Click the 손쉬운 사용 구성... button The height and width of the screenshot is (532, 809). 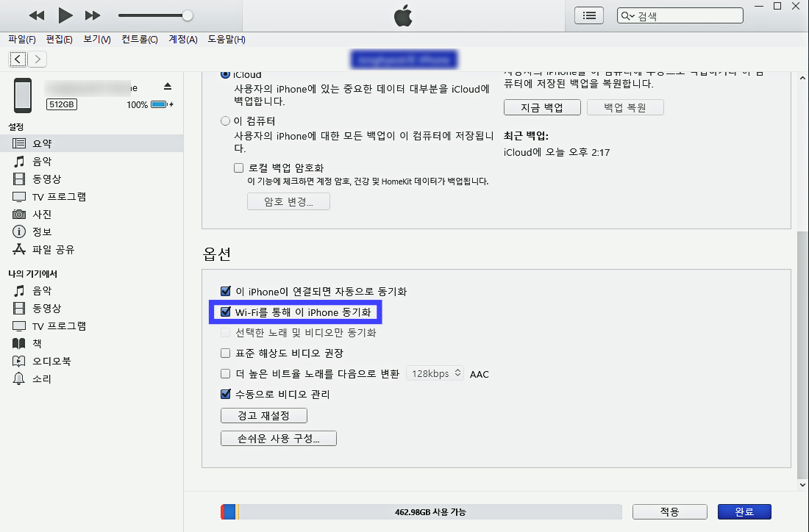tap(279, 438)
